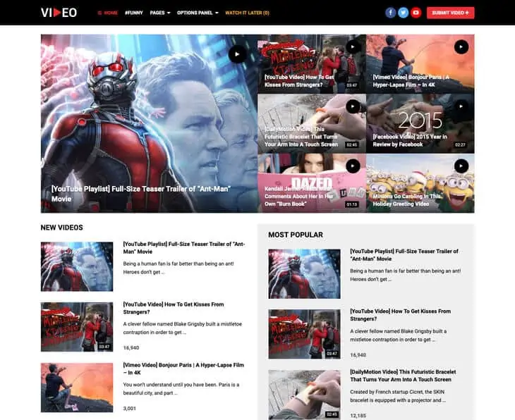Play the Futuristic Bracelet slider video
This screenshot has width=515, height=420.
353,106
